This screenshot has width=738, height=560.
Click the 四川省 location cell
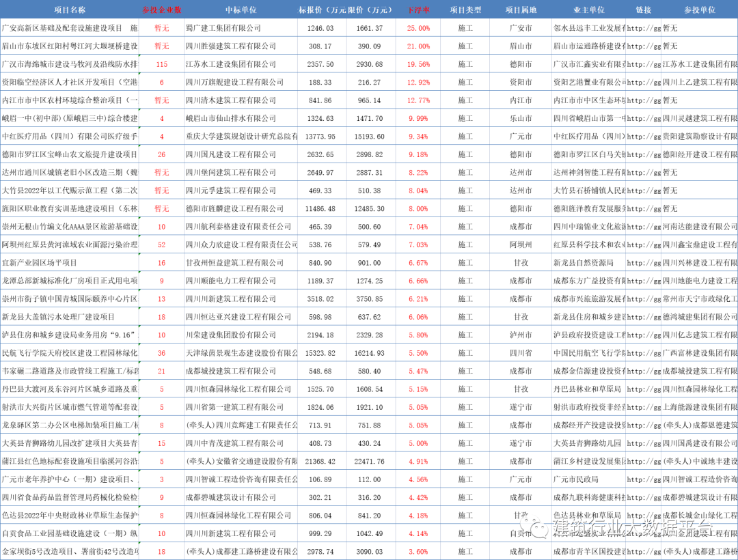tap(521, 353)
